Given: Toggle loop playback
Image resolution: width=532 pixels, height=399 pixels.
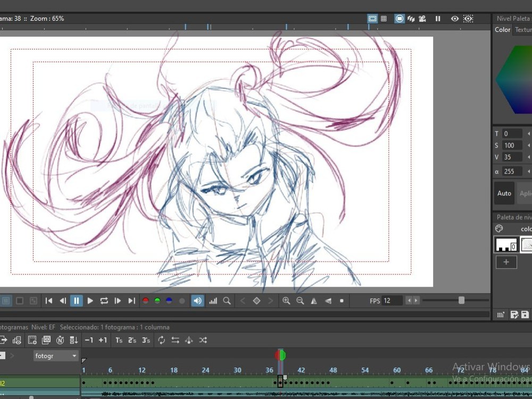Looking at the screenshot, I should [x=104, y=301].
